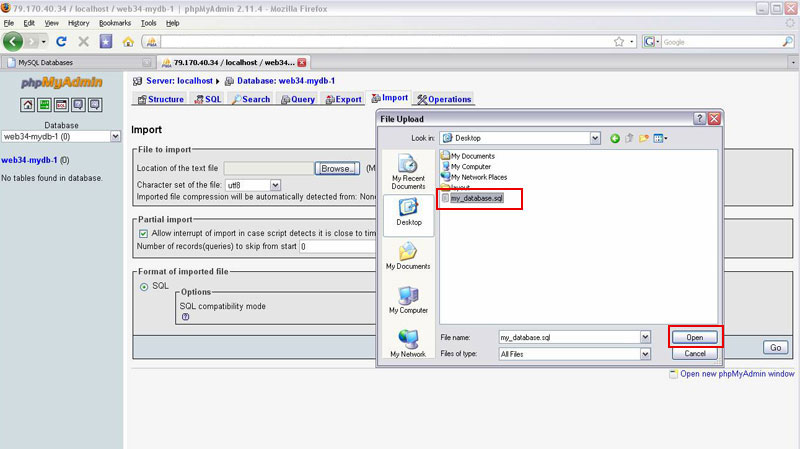The height and width of the screenshot is (449, 800).
Task: Open Firefox home page icon
Action: [x=128, y=42]
